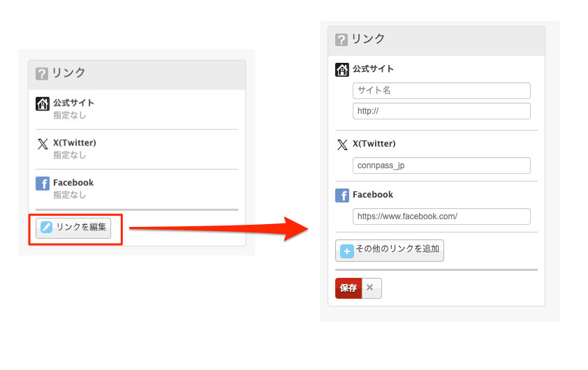
Task: Click the help icon in right リンク header
Action: tap(341, 40)
